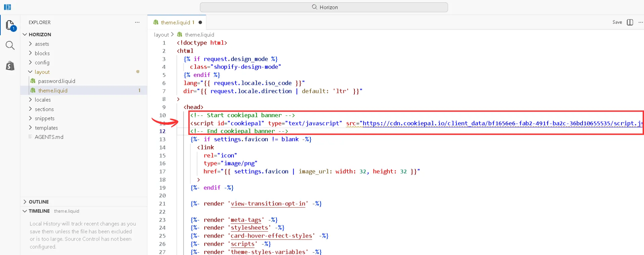Select theme.liquid in the explorer tree
644x255 pixels.
84,90
